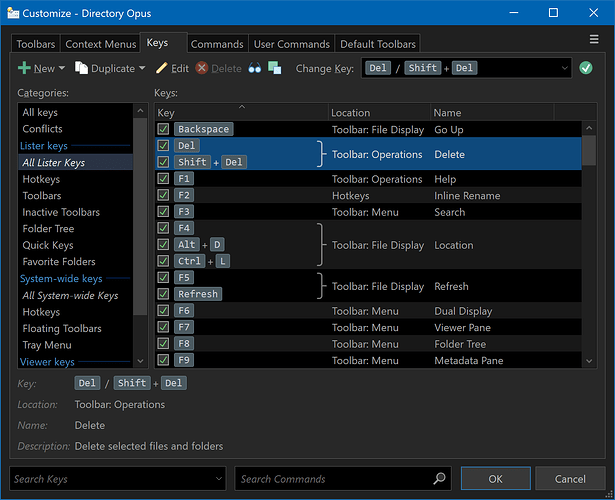Switch to the Default Toolbars tab
Viewport: 615px width, 500px height.
click(x=377, y=44)
